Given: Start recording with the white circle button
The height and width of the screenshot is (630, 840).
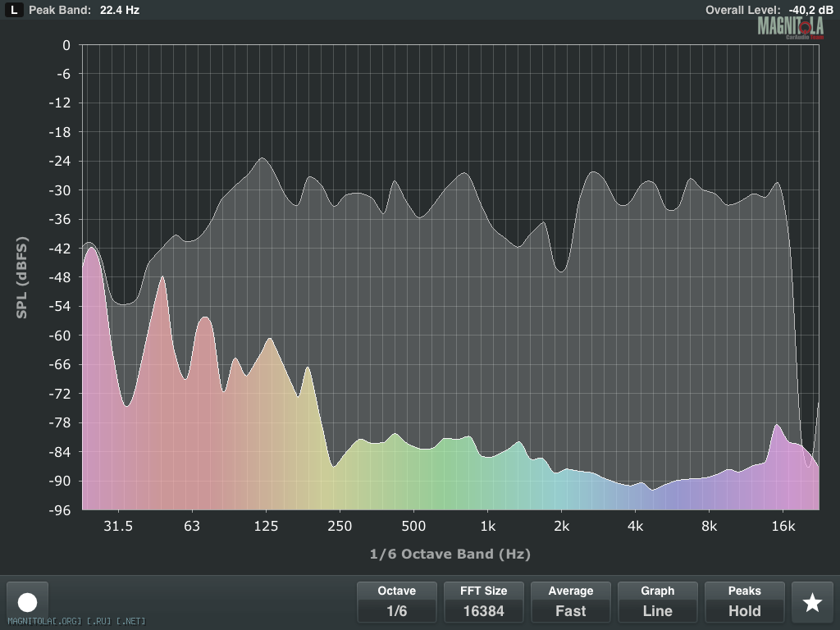Looking at the screenshot, I should [x=28, y=603].
